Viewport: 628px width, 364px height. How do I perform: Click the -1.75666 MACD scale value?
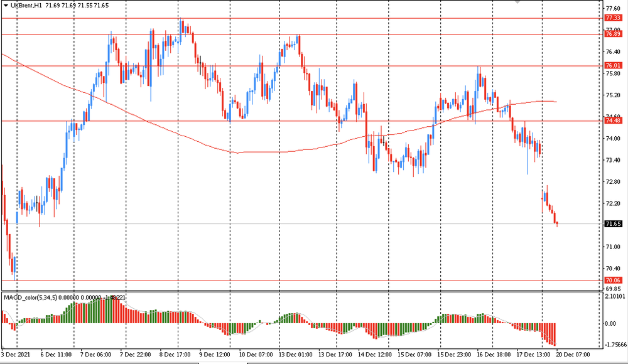coord(615,345)
